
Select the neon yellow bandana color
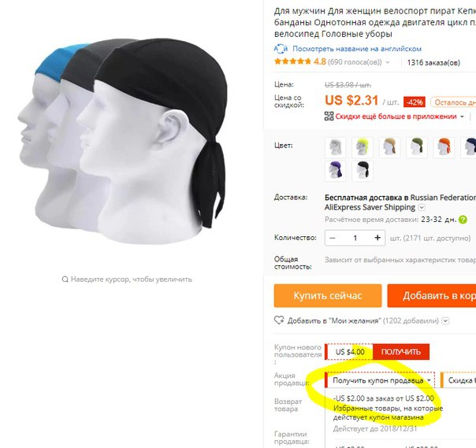click(363, 147)
